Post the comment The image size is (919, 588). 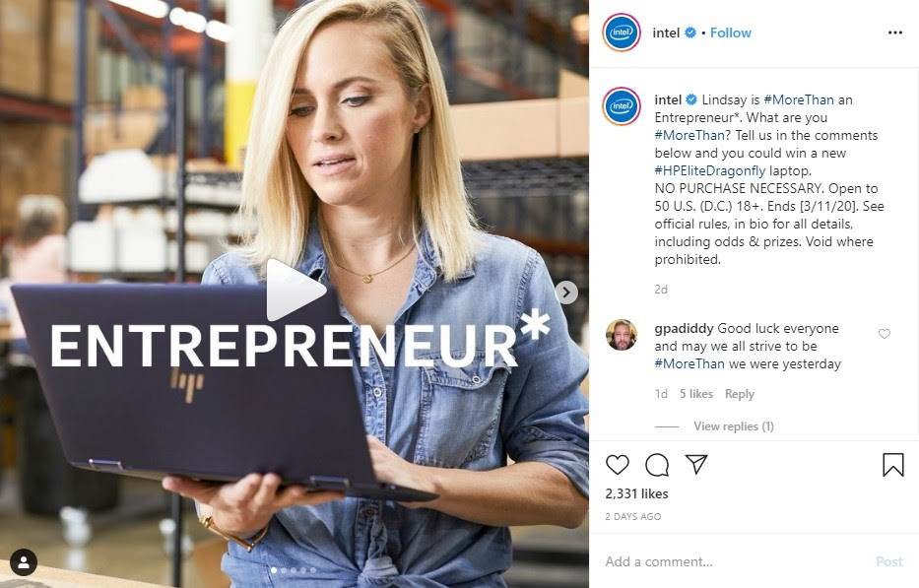pos(888,561)
